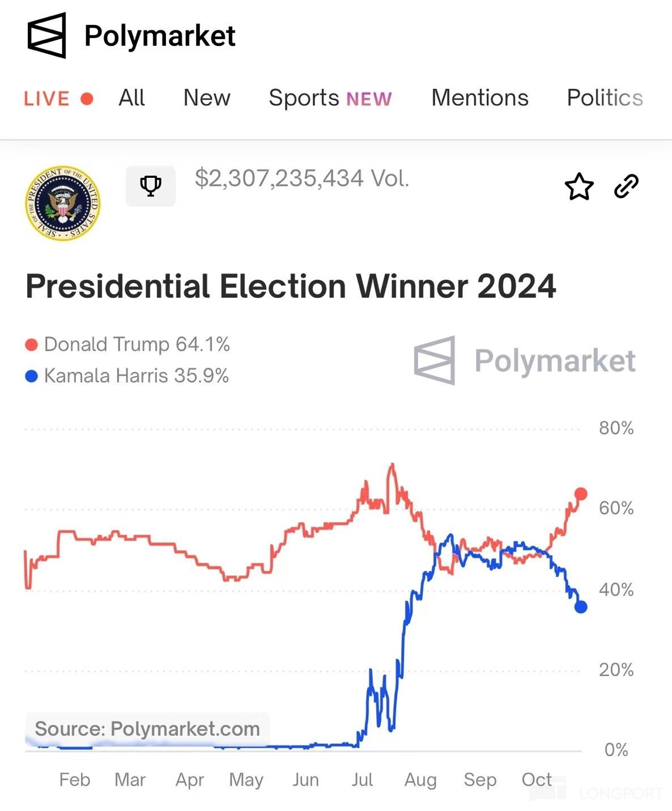Select the Politics tab

coord(605,98)
